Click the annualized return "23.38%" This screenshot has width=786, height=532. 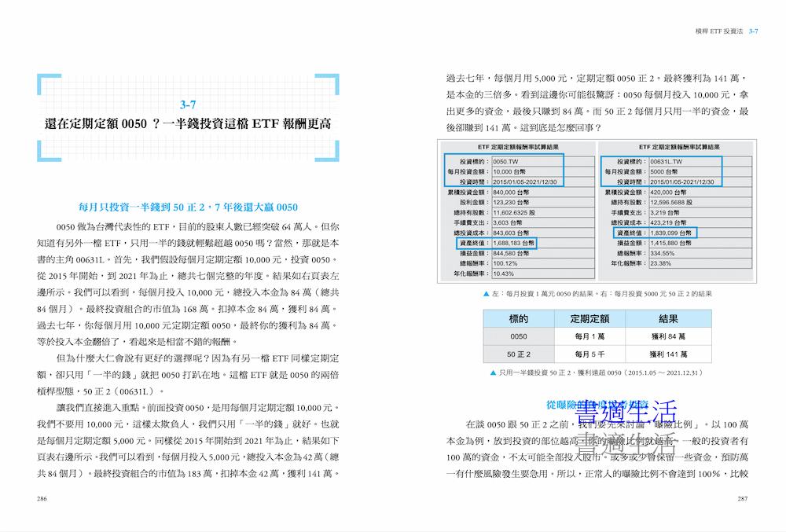coord(661,263)
